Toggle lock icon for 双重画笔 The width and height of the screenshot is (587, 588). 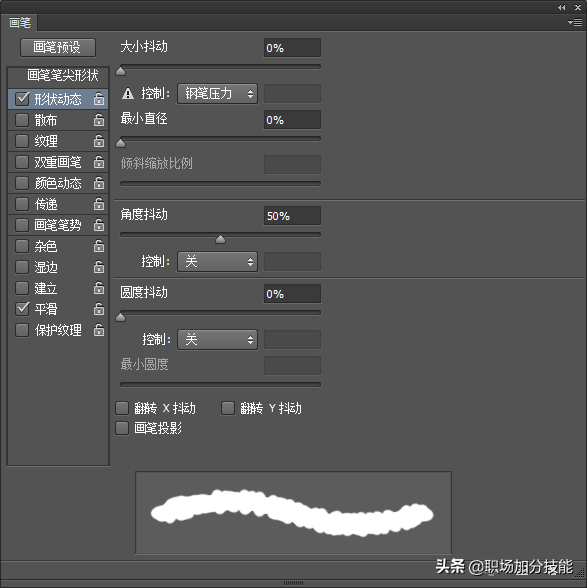click(x=99, y=162)
